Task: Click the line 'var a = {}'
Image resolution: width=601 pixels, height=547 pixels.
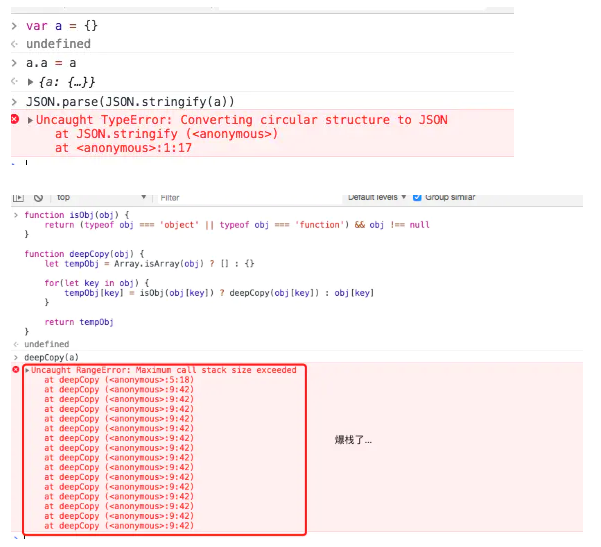Action: click(x=62, y=26)
